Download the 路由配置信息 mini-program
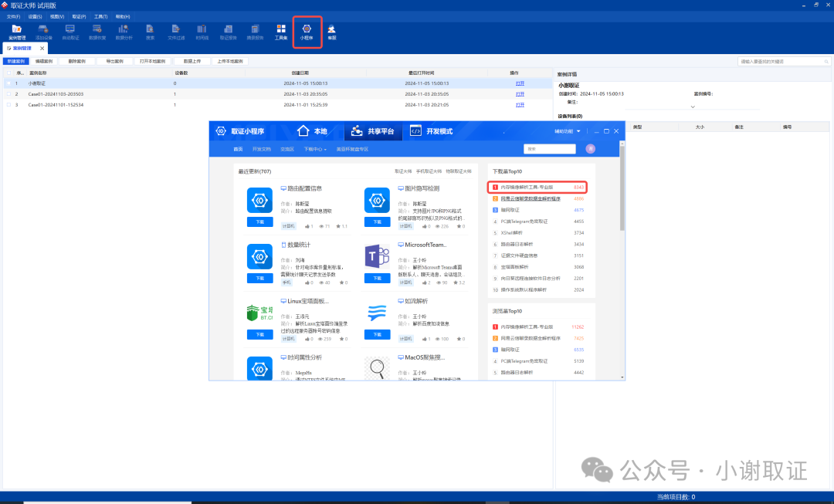This screenshot has height=504, width=834. tap(259, 222)
